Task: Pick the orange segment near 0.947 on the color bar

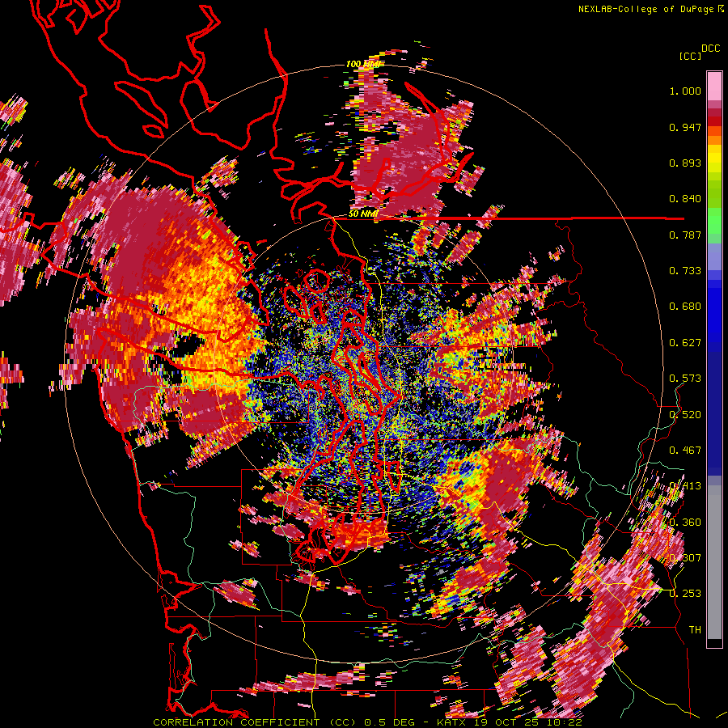Action: 714,131
